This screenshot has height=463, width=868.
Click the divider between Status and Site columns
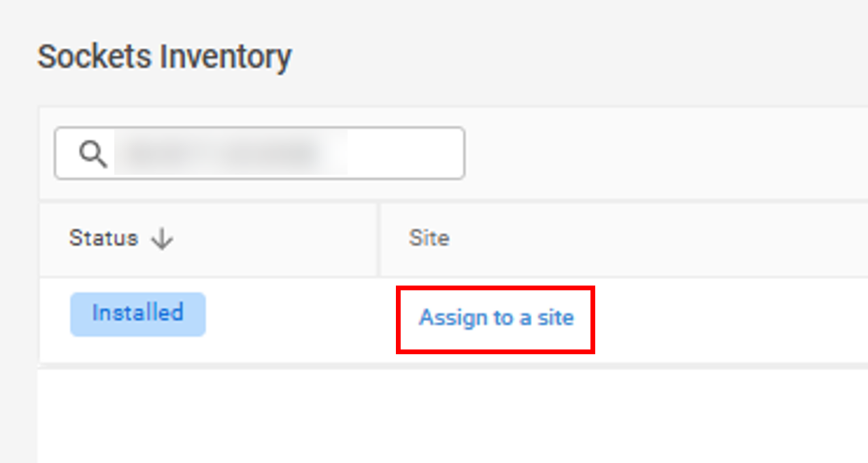(x=379, y=239)
